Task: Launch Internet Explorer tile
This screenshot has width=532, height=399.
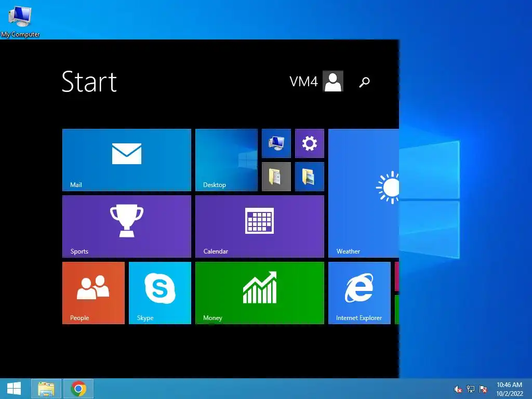Action: pos(360,293)
